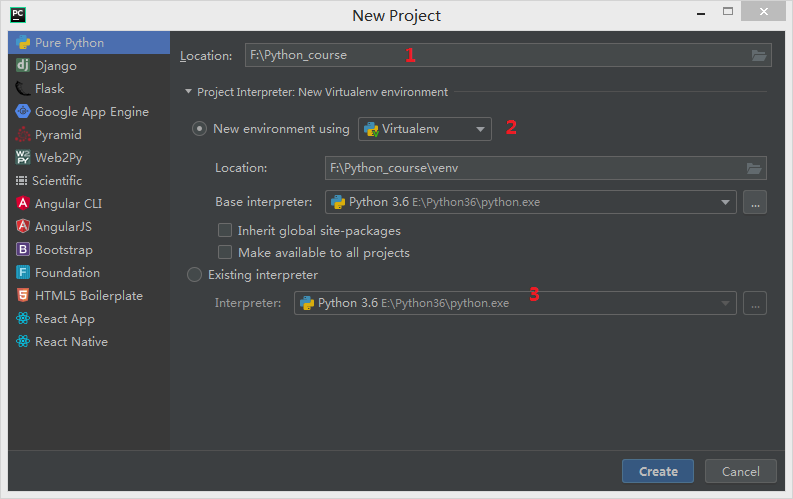Open the existing Interpreter dropdown
This screenshot has width=793, height=499.
[x=515, y=303]
